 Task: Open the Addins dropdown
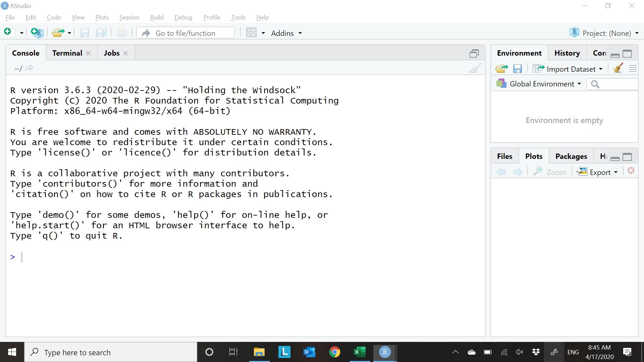click(x=286, y=33)
